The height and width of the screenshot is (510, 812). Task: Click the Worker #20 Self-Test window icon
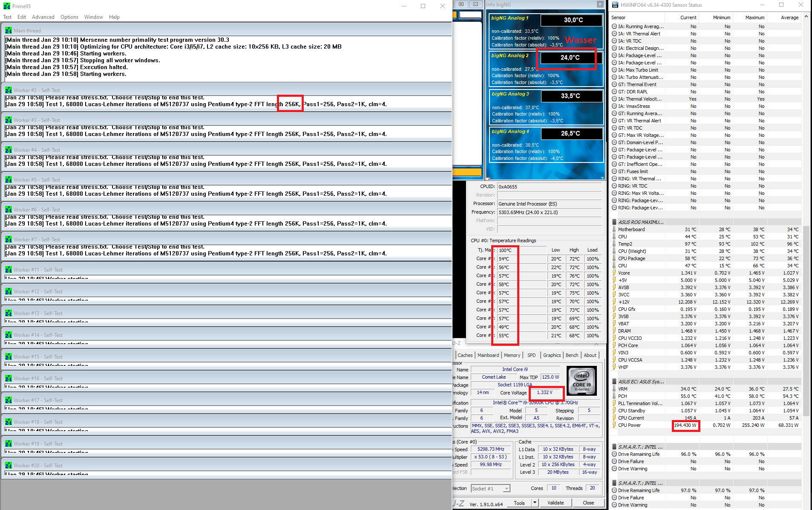9,466
